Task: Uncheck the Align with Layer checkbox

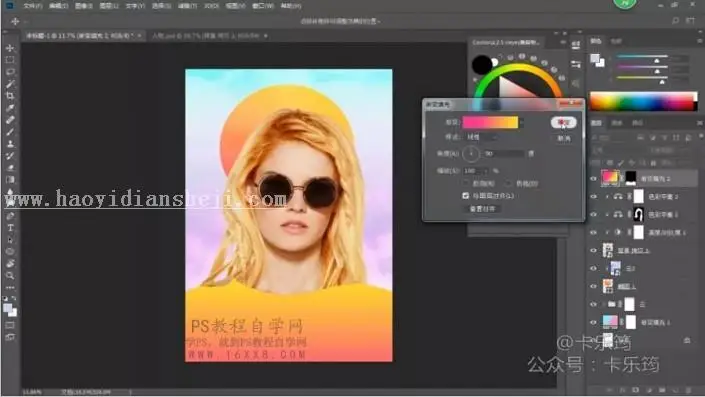Action: 465,196
